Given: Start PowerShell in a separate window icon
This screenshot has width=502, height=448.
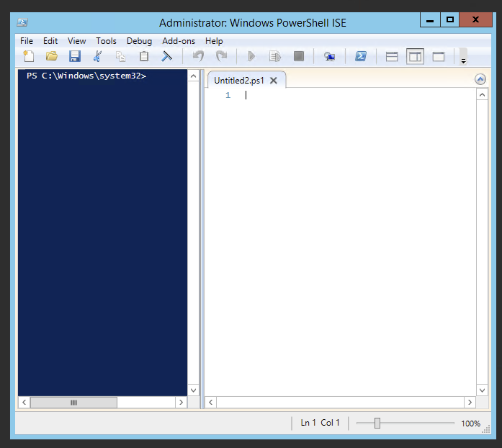Looking at the screenshot, I should point(361,56).
